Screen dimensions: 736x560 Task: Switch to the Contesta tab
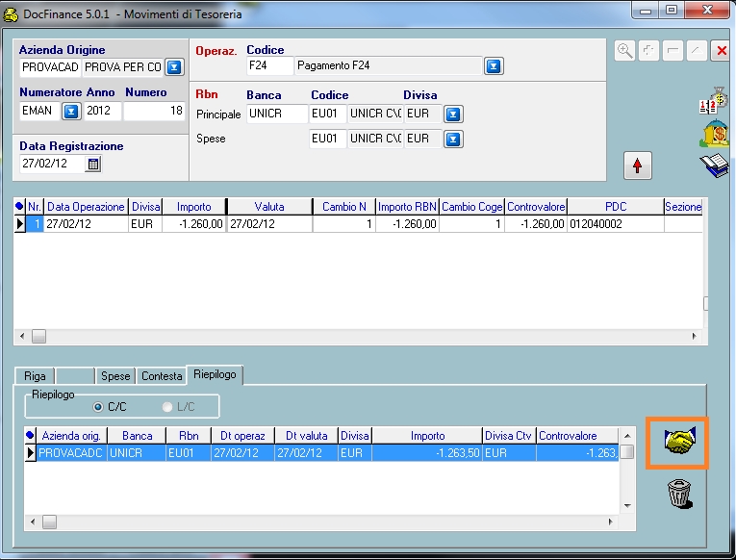pos(161,375)
